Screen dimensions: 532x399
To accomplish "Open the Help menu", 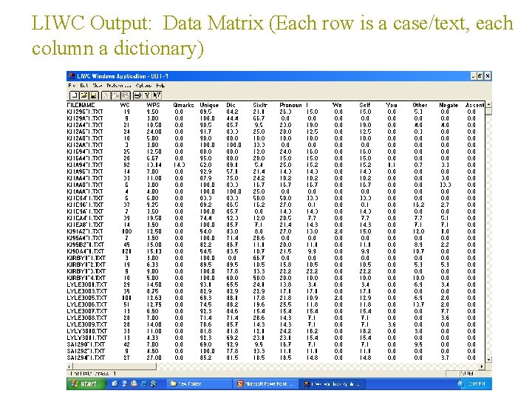I will point(160,86).
